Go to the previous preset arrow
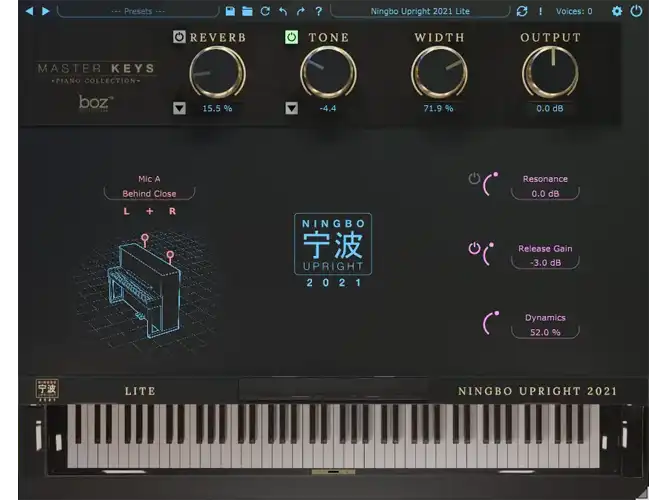This screenshot has height=500, width=667. 29,11
